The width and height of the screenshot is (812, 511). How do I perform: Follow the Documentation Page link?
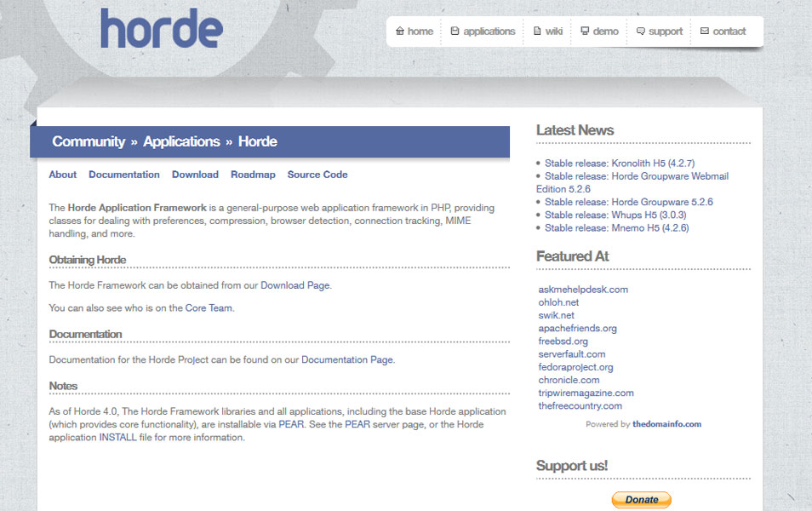tap(347, 359)
